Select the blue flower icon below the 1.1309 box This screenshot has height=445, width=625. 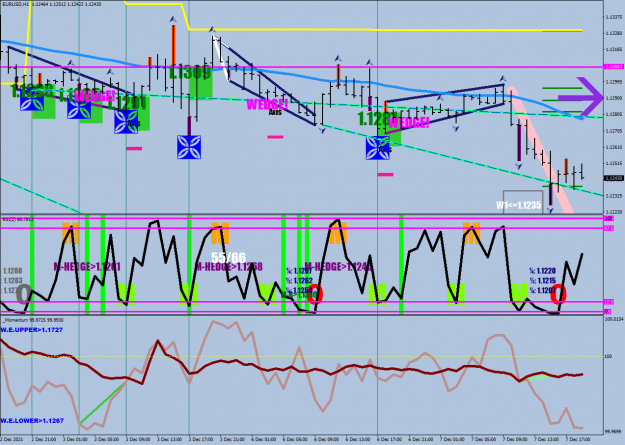pyautogui.click(x=189, y=147)
